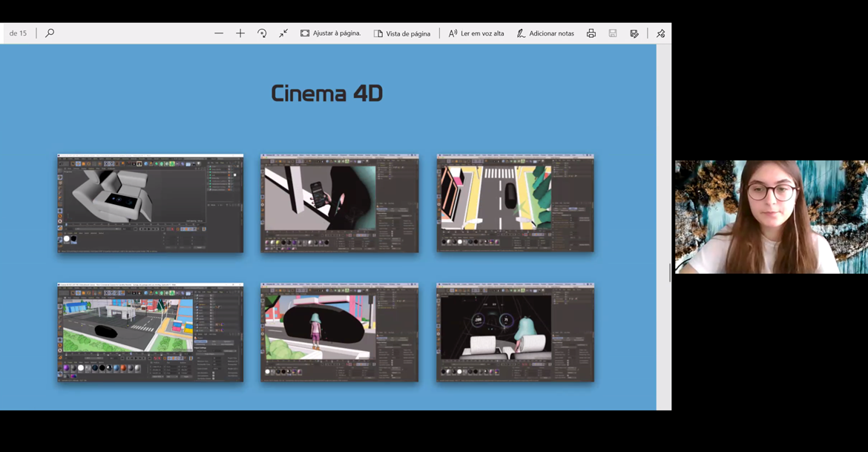868x452 pixels.
Task: Click 'Ajustar à página' fit button
Action: point(331,33)
